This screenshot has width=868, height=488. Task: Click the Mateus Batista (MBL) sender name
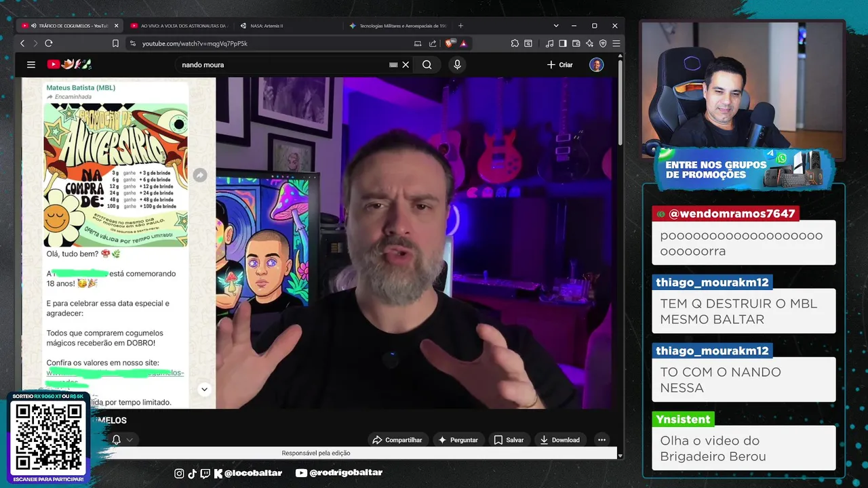81,87
